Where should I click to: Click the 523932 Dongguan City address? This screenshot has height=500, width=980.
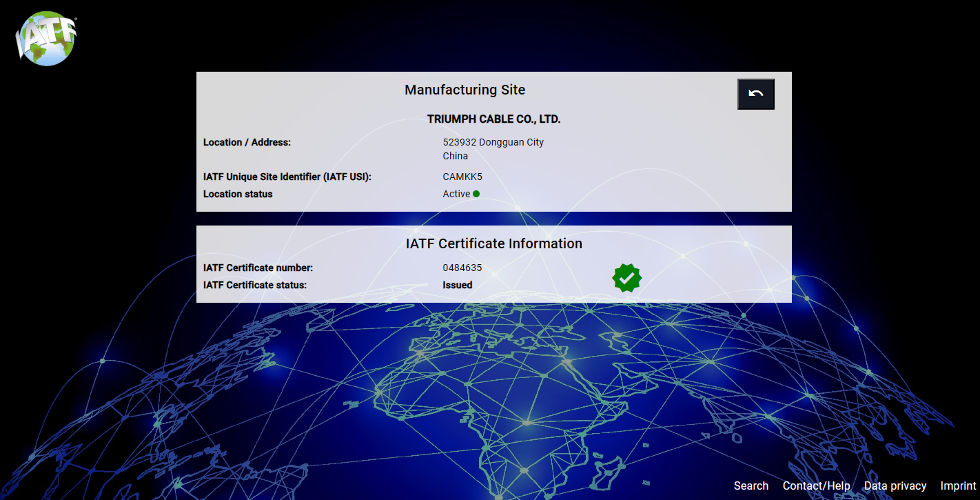tap(493, 142)
